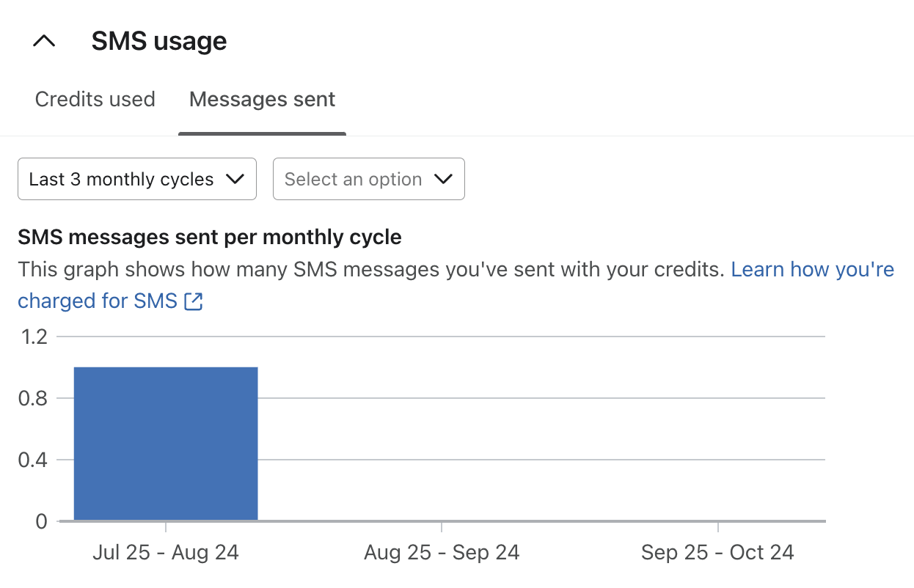Open Learn how you're charged for SMS
Image resolution: width=914 pixels, height=588 pixels.
click(x=812, y=269)
